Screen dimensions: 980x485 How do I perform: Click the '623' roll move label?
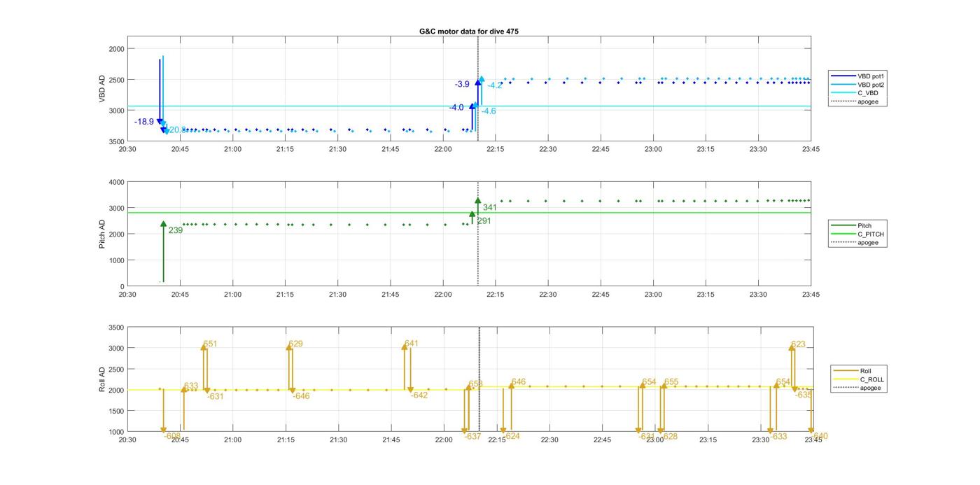click(x=798, y=344)
